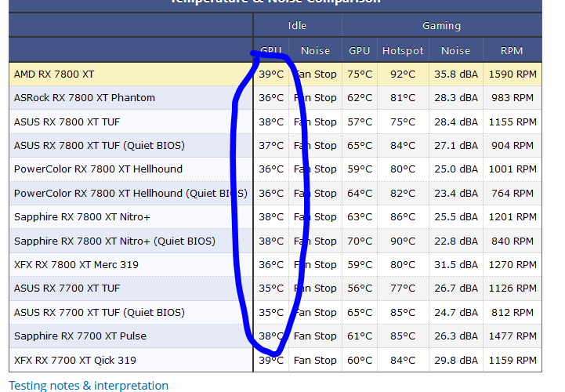
Task: Click the ASUS RX 7700 XT TUF name
Action: pos(67,289)
